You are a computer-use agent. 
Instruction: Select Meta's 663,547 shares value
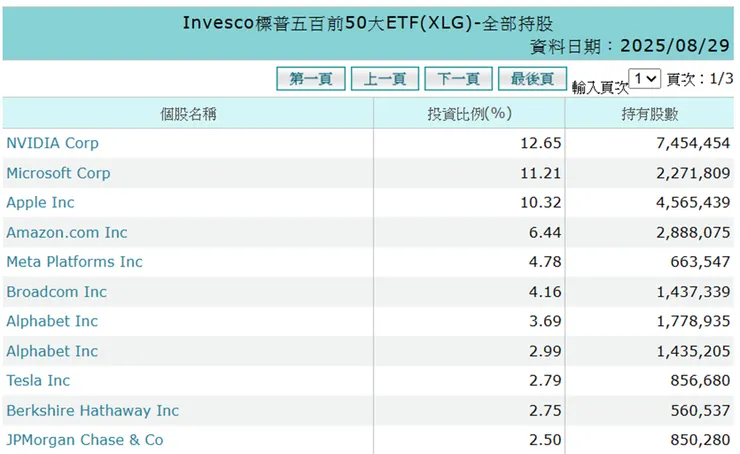tap(700, 262)
